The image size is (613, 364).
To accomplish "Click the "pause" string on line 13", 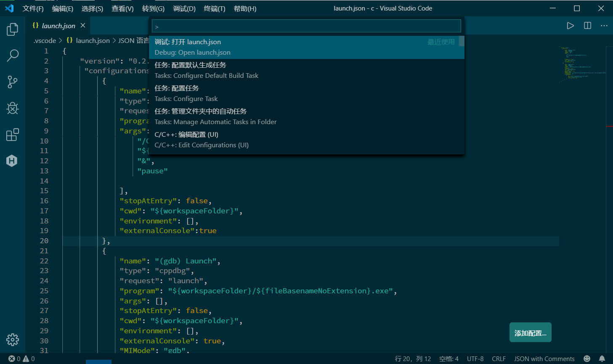I will point(152,171).
